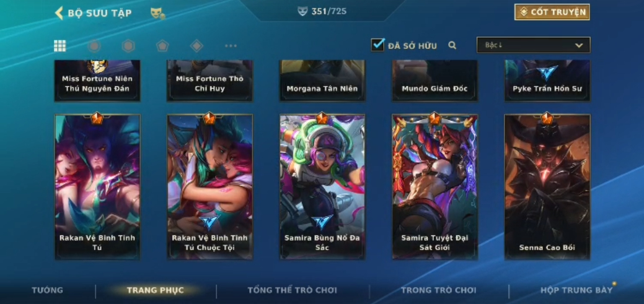Screen dimensions: 644x304
Task: Click the dropdown chevron arrow for sorting
Action: click(579, 46)
